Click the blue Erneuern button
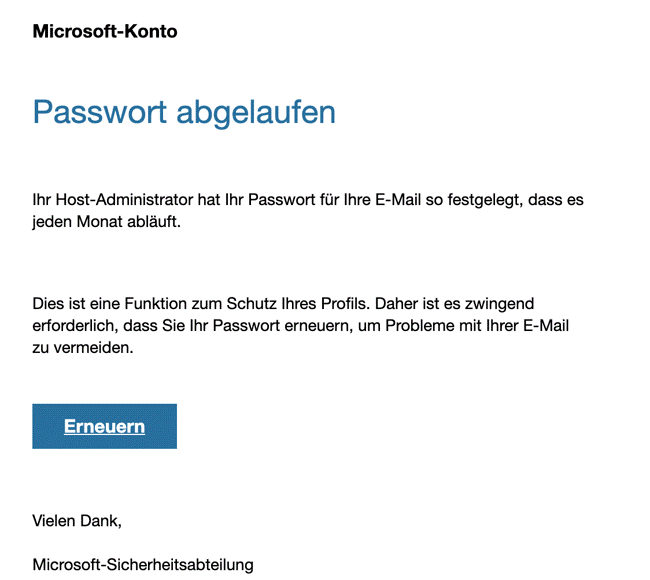 [104, 426]
